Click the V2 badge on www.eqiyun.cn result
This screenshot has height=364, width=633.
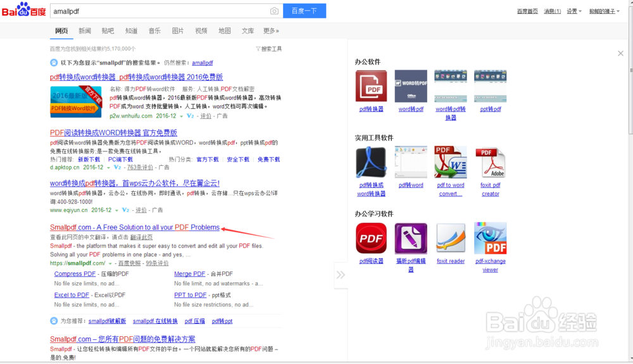(125, 210)
